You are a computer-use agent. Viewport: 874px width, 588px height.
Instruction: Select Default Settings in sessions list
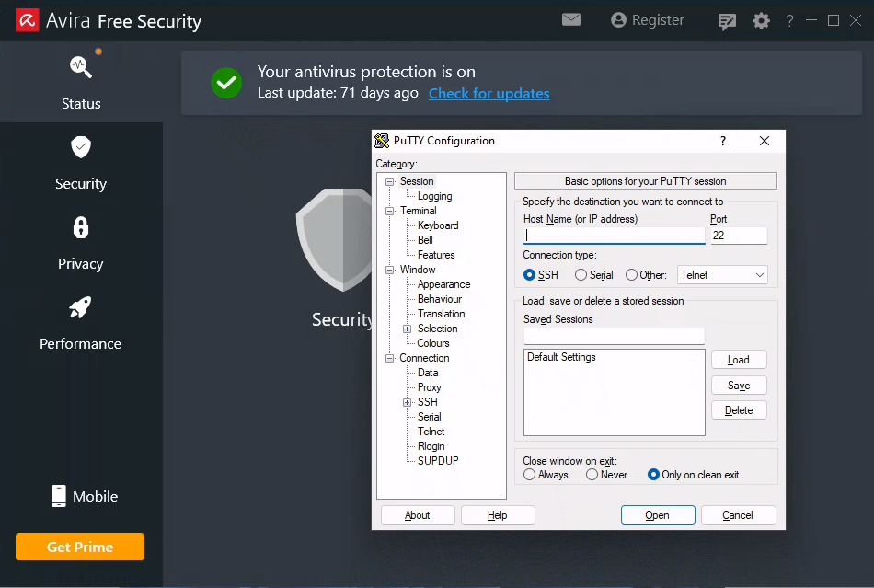click(x=561, y=357)
